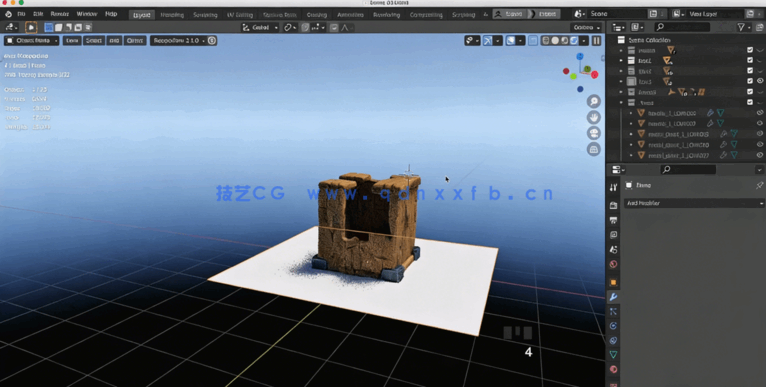The height and width of the screenshot is (387, 766).
Task: Switch to wireframe viewport shading
Action: [x=546, y=41]
